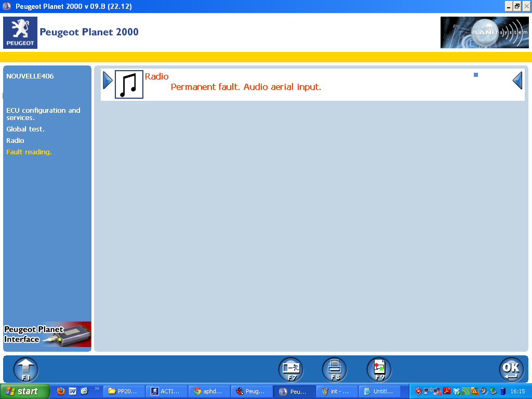Click the left-pointing blue arrow on the fault row
Screen dimensions: 532x399
tap(517, 81)
